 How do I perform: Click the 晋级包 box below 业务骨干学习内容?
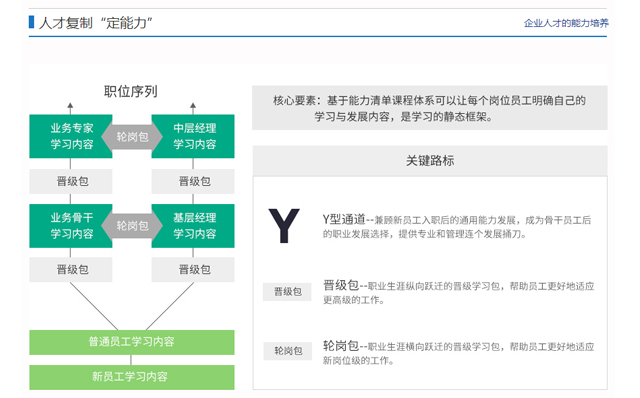71,269
